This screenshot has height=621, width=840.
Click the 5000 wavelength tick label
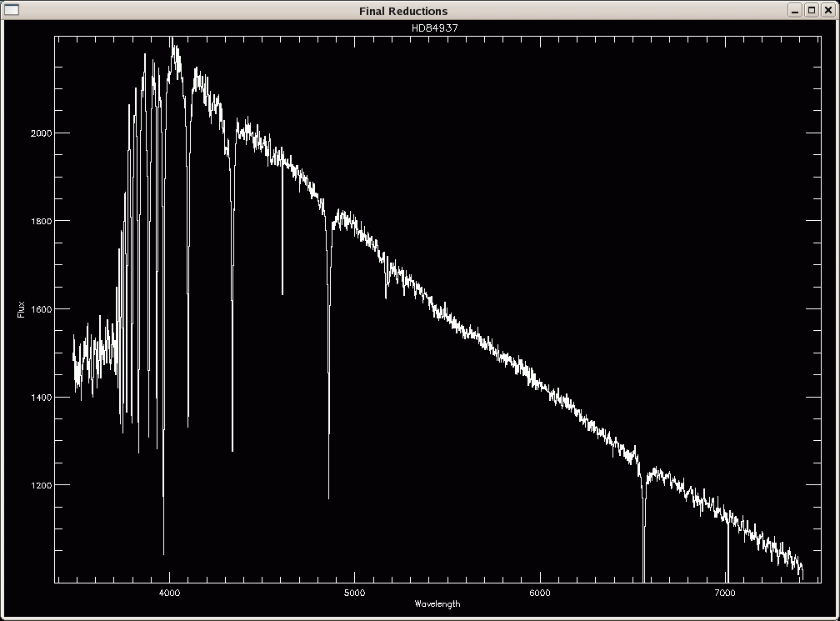[x=354, y=592]
